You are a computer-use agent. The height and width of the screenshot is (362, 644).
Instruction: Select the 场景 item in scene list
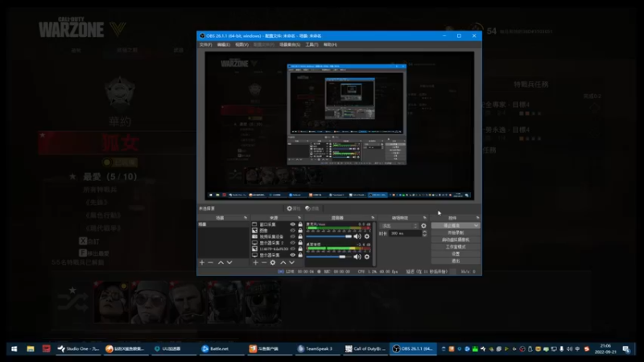[x=223, y=224]
